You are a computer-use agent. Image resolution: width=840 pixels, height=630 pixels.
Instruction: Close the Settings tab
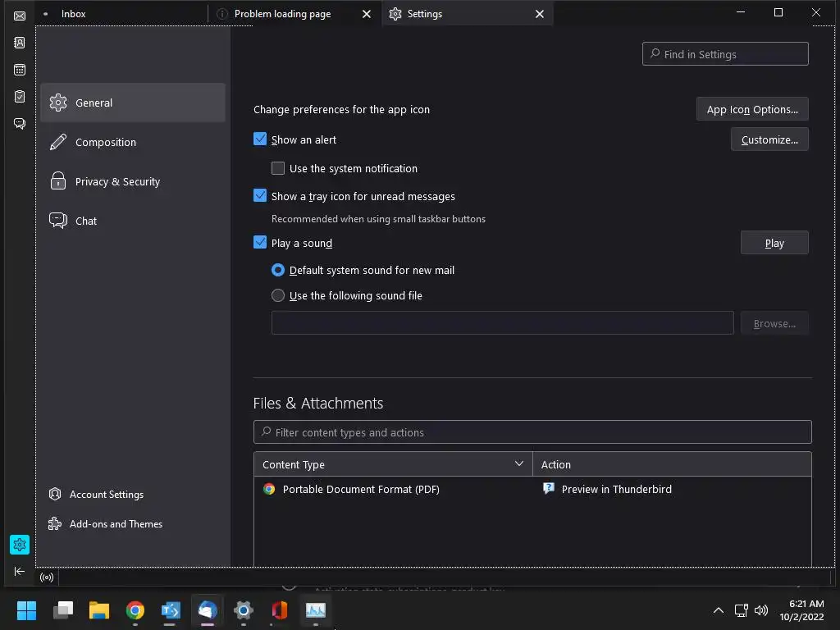click(x=540, y=14)
